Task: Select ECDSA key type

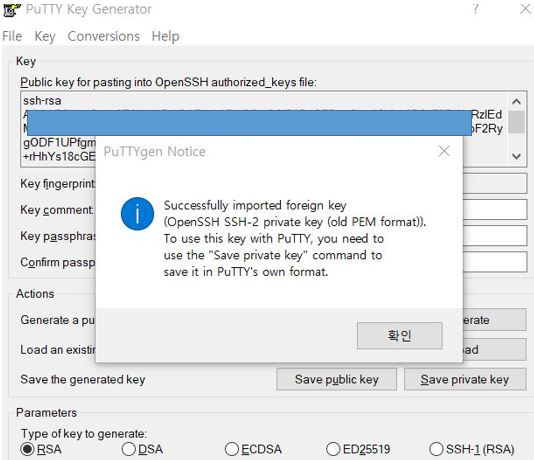Action: [253, 449]
